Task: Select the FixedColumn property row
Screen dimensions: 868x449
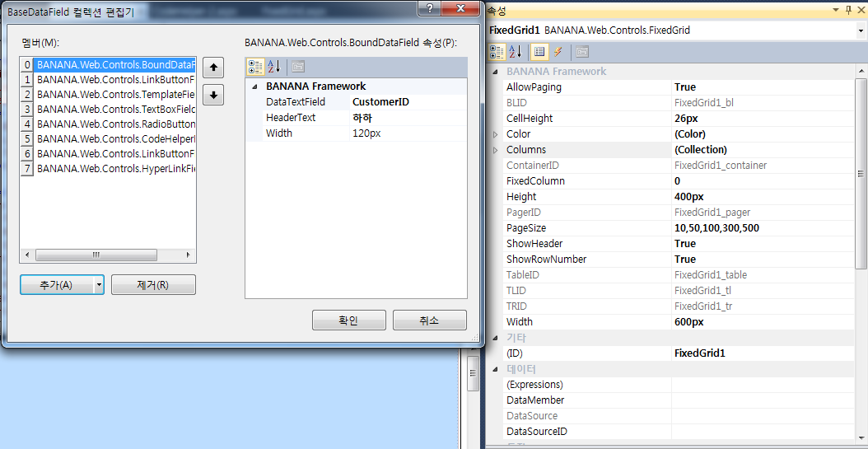Action: 679,181
